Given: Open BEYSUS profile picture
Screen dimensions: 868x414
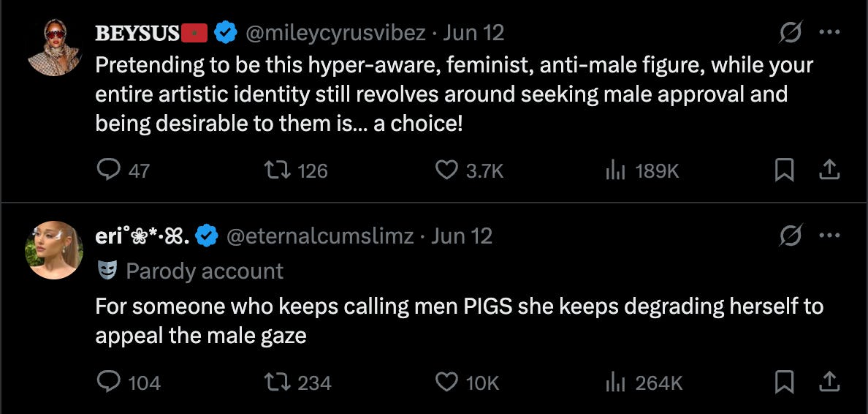Looking at the screenshot, I should (x=54, y=48).
